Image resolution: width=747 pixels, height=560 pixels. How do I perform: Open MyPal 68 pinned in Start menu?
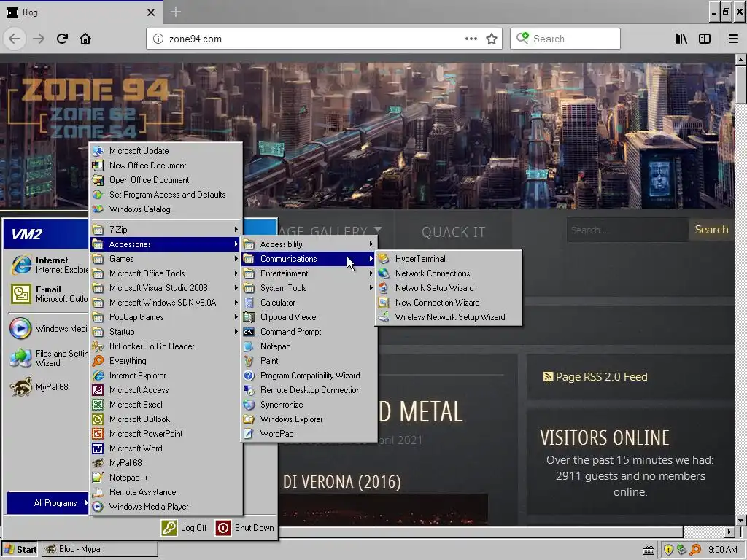(47, 387)
